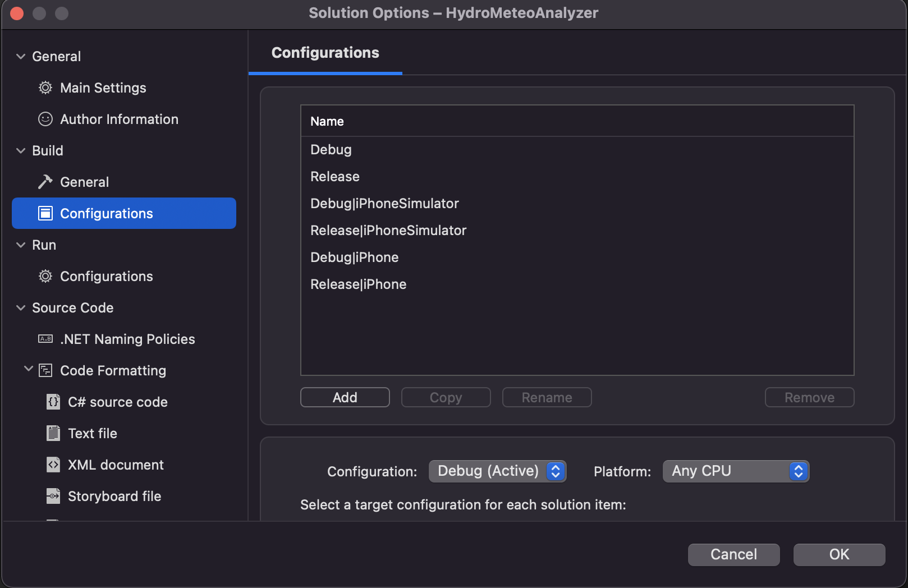Click the Build General hammer icon
Image resolution: width=908 pixels, height=588 pixels.
[x=45, y=182]
